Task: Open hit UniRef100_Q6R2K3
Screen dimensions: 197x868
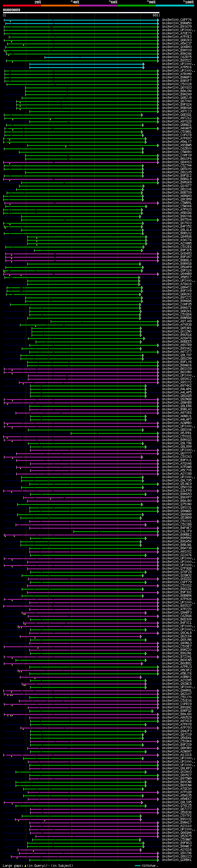Action: tap(177, 40)
